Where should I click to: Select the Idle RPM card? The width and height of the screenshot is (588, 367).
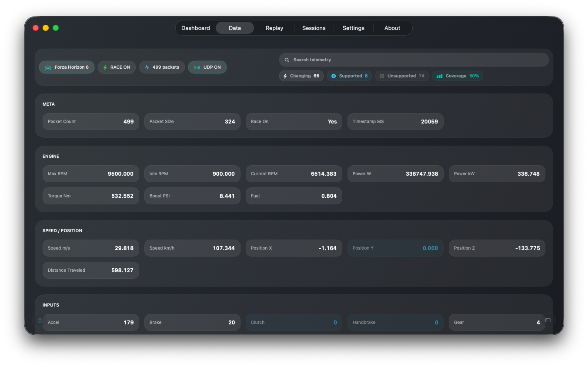pos(192,174)
